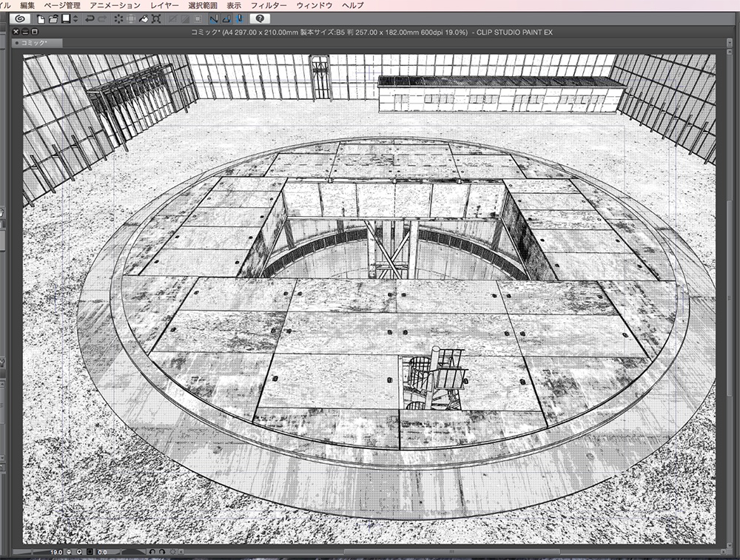Open the 表示 menu
The image size is (740, 560).
pyautogui.click(x=234, y=6)
